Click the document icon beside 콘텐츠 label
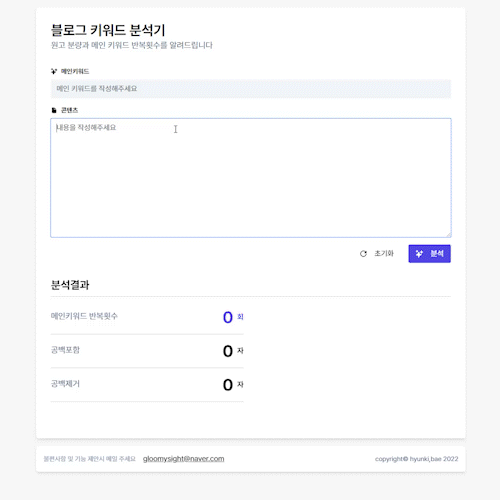 [x=54, y=110]
